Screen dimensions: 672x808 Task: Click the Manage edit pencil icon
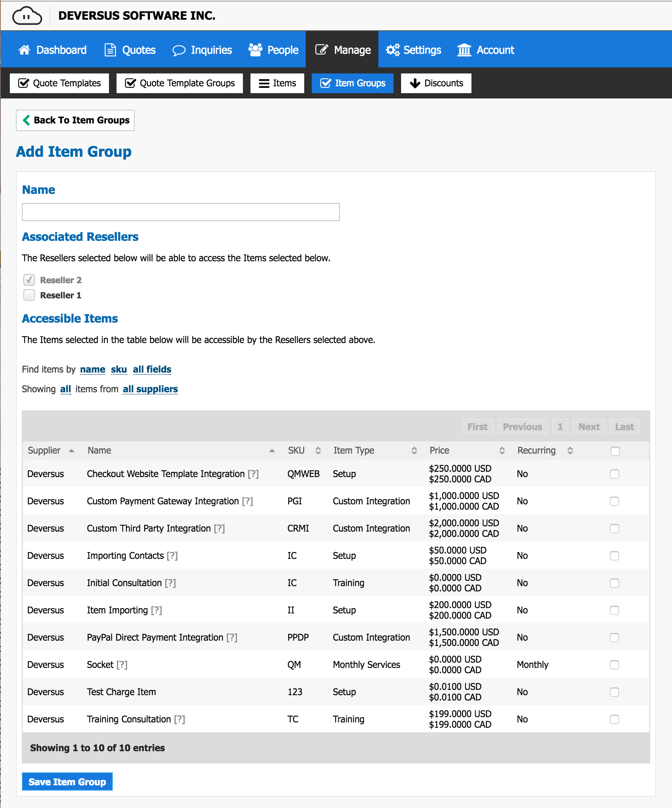coord(321,50)
